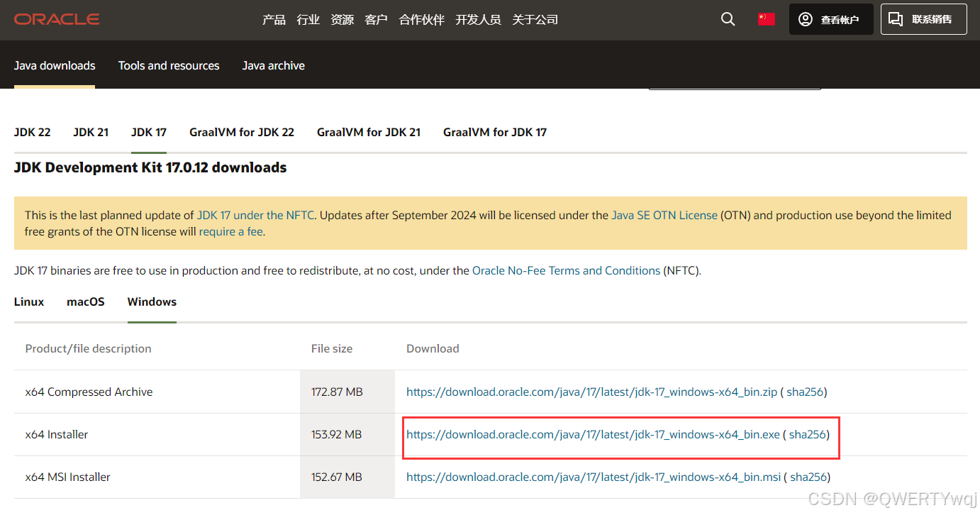Select the JDK 21 tab
This screenshot has height=515, width=980.
point(91,132)
